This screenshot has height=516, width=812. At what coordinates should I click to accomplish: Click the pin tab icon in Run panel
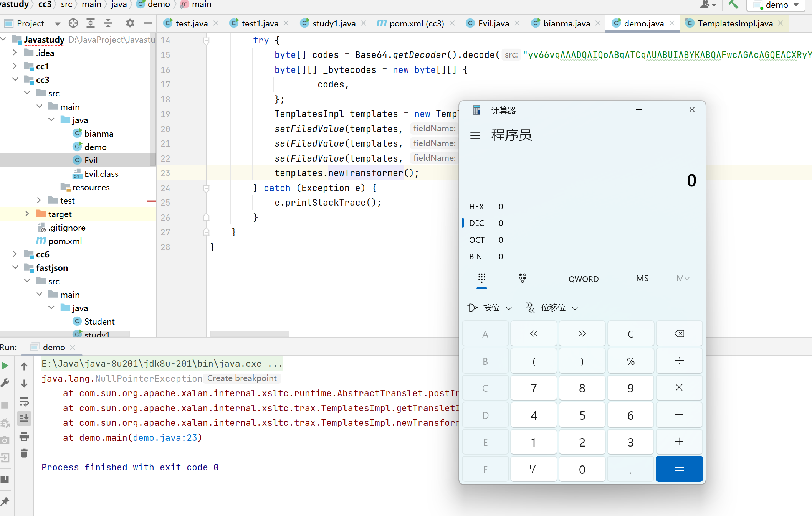point(5,501)
